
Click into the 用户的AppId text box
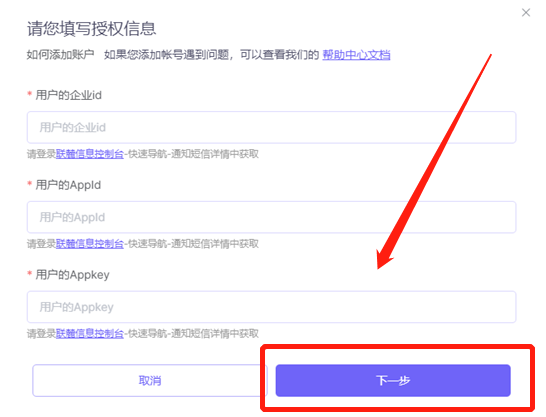coord(272,217)
